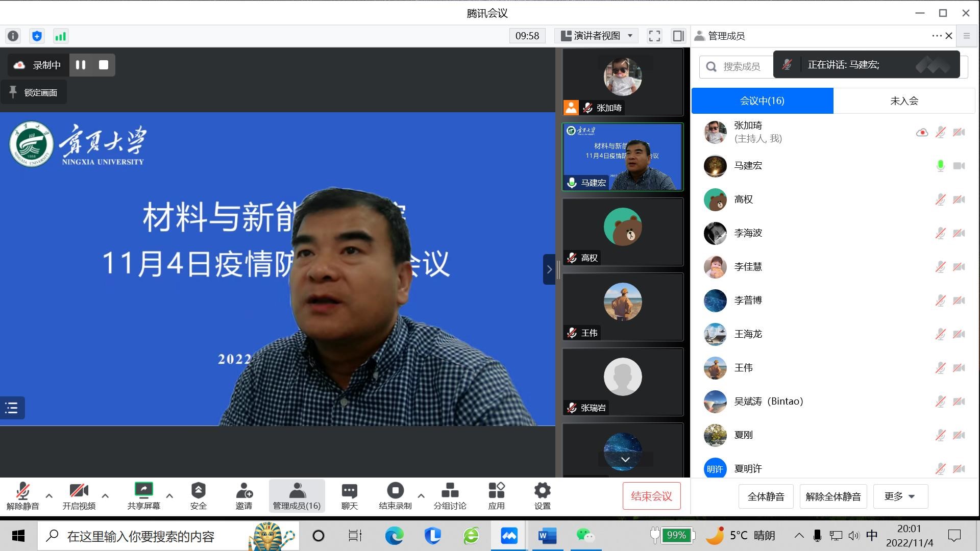Click the member search field
Viewport: 980px width, 551px height.
740,67
